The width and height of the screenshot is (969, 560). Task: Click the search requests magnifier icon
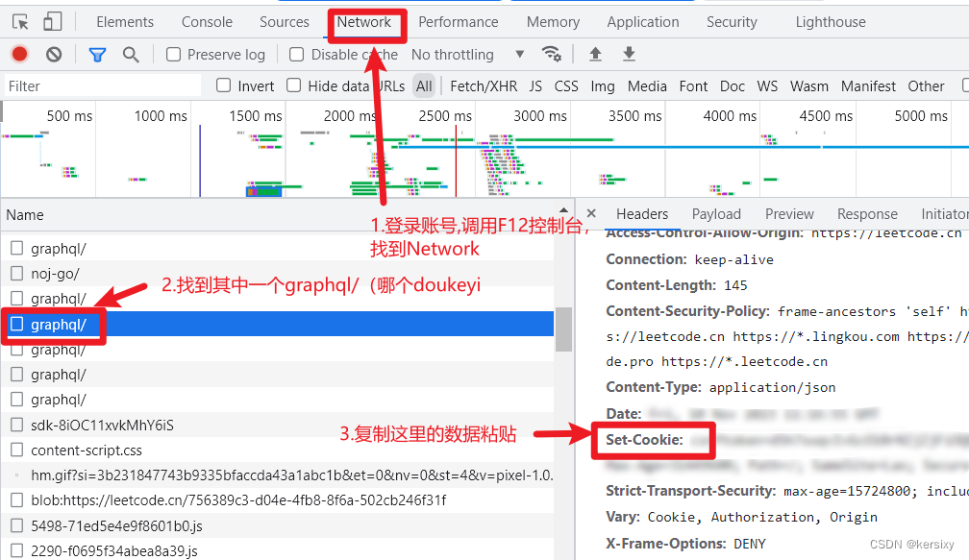point(130,54)
